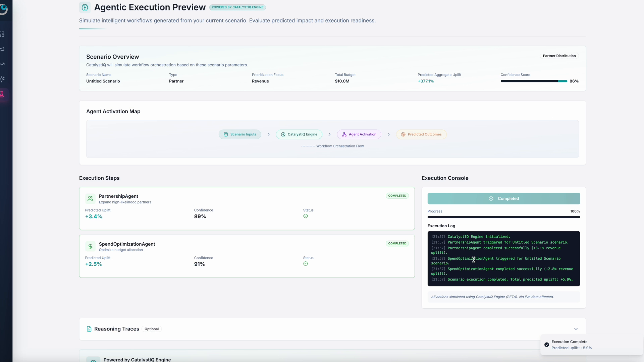This screenshot has height=362, width=644.
Task: Toggle the Optional badge next to Reasoning Traces
Action: tap(152, 329)
